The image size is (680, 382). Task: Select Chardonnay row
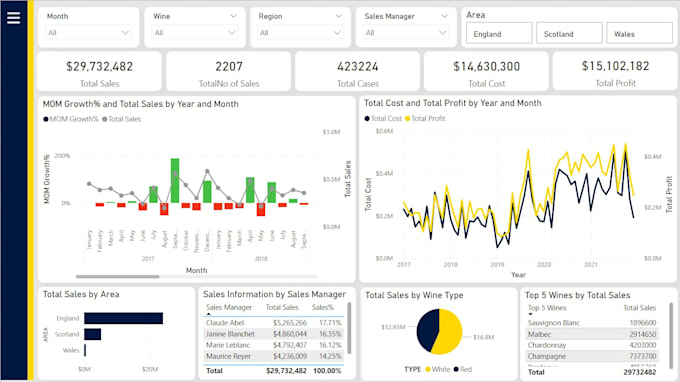[x=592, y=345]
